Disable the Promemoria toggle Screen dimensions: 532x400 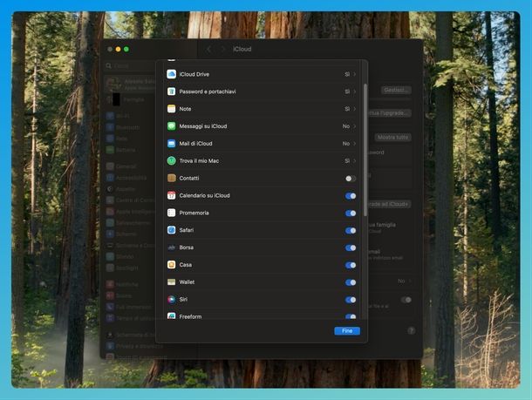(x=351, y=213)
